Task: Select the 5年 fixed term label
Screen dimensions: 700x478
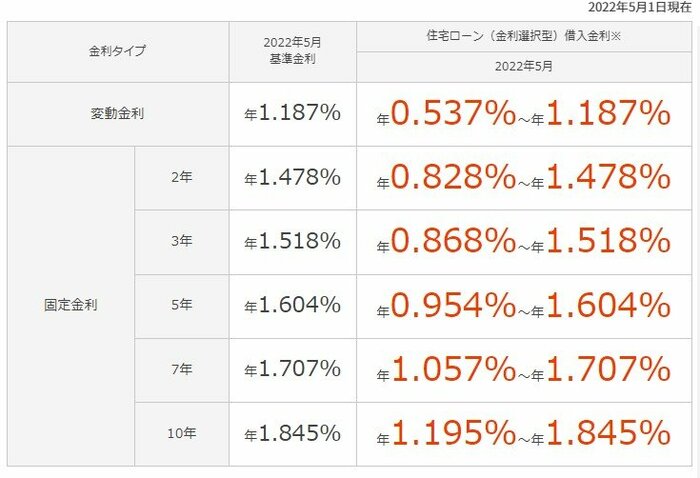Action: pyautogui.click(x=181, y=306)
